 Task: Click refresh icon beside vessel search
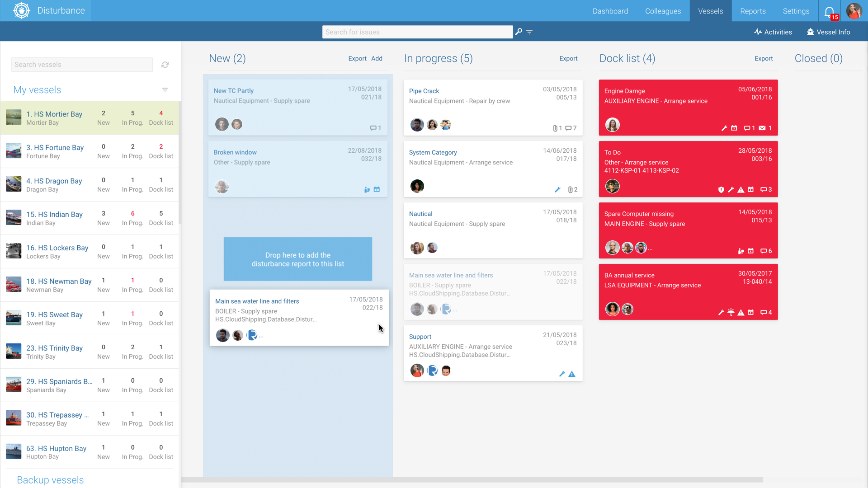(165, 65)
